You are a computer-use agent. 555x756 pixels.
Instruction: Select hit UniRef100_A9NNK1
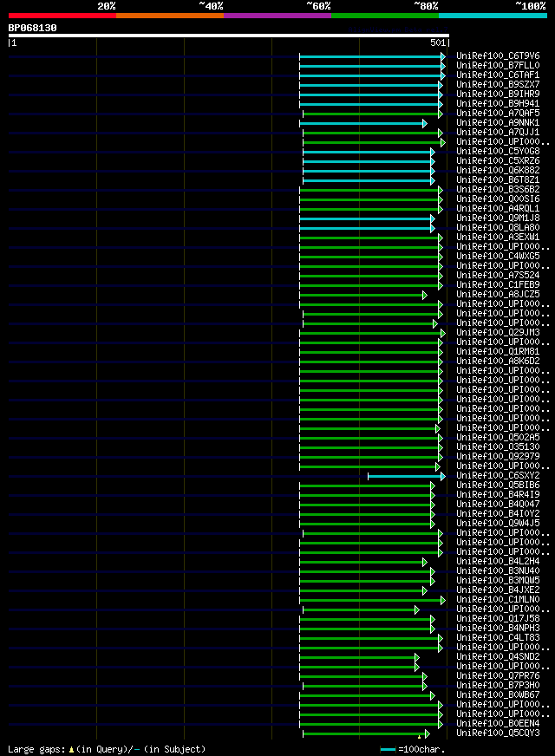498,123
